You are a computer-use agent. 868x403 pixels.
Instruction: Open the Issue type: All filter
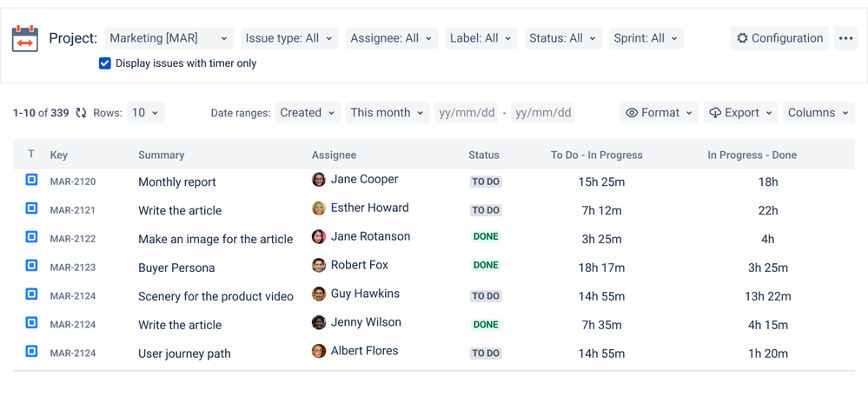(289, 38)
